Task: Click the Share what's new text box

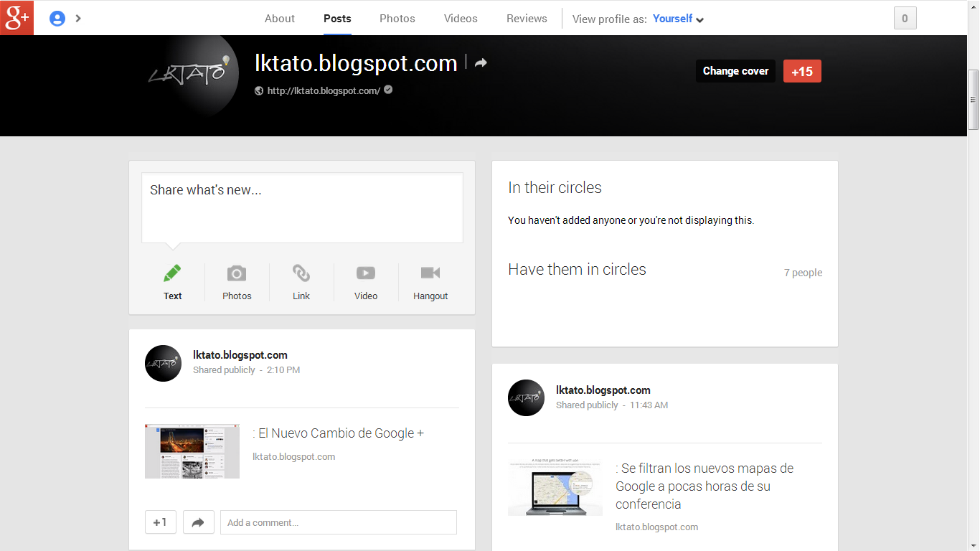Action: pyautogui.click(x=302, y=207)
